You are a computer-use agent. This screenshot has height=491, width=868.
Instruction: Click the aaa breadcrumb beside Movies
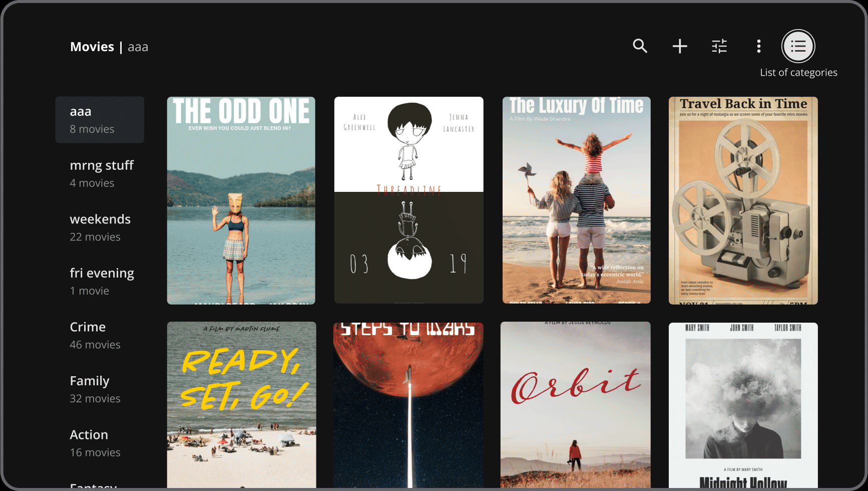[x=138, y=47]
